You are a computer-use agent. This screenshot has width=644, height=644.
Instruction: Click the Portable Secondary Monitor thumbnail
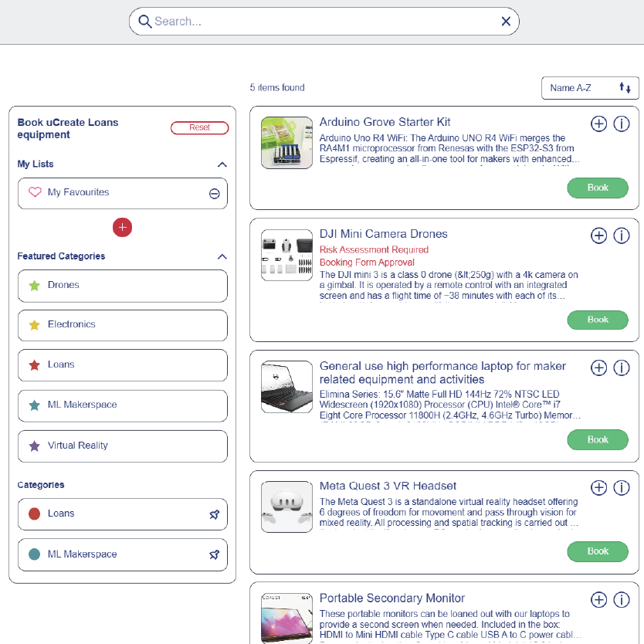(286, 618)
